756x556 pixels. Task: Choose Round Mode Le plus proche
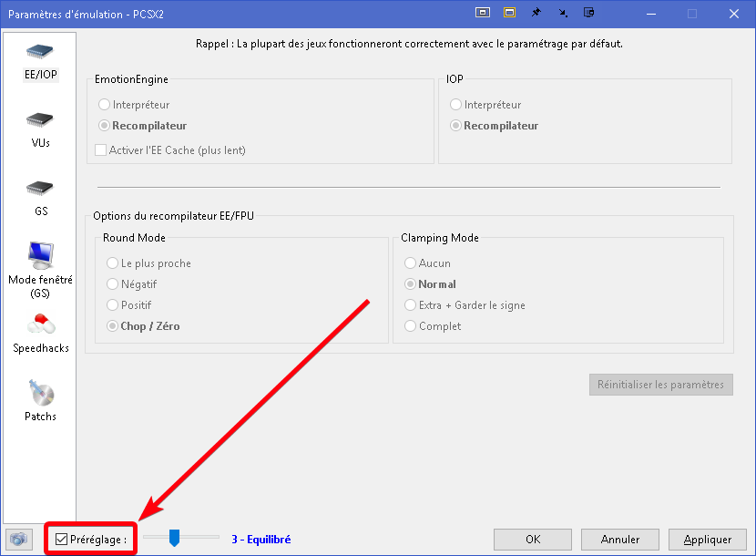click(114, 263)
